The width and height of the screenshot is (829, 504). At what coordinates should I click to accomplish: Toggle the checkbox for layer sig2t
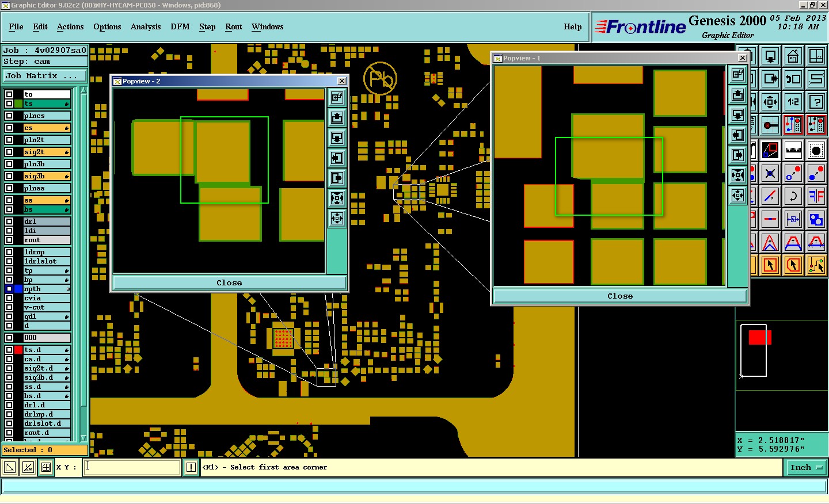[9, 152]
